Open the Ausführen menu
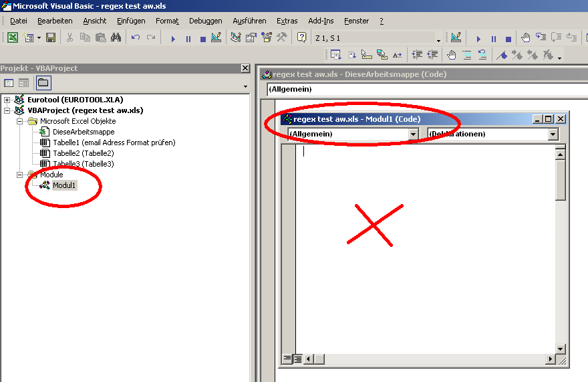588x382 pixels. tap(249, 21)
